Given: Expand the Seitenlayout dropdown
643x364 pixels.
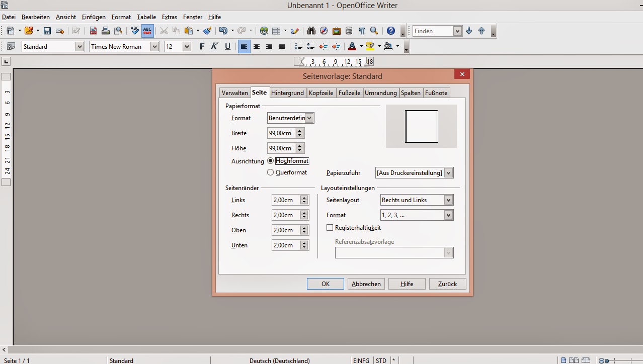Looking at the screenshot, I should point(448,200).
